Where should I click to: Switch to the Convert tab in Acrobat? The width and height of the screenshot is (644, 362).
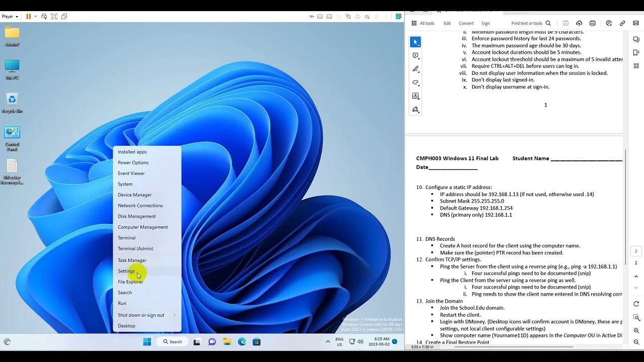pos(466,23)
